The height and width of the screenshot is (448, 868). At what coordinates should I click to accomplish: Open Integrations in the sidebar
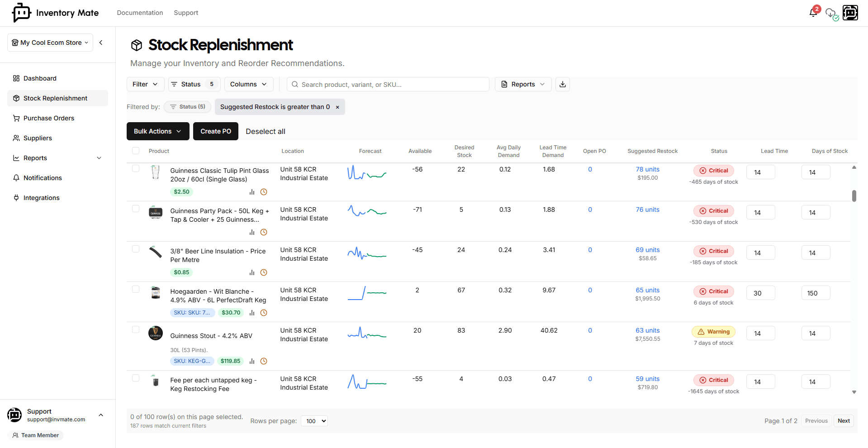(x=57, y=198)
